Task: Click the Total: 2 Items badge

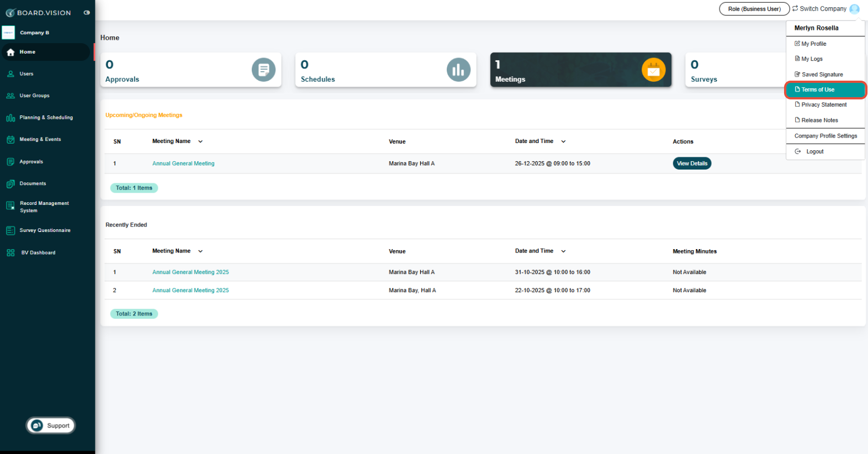Action: pyautogui.click(x=134, y=314)
